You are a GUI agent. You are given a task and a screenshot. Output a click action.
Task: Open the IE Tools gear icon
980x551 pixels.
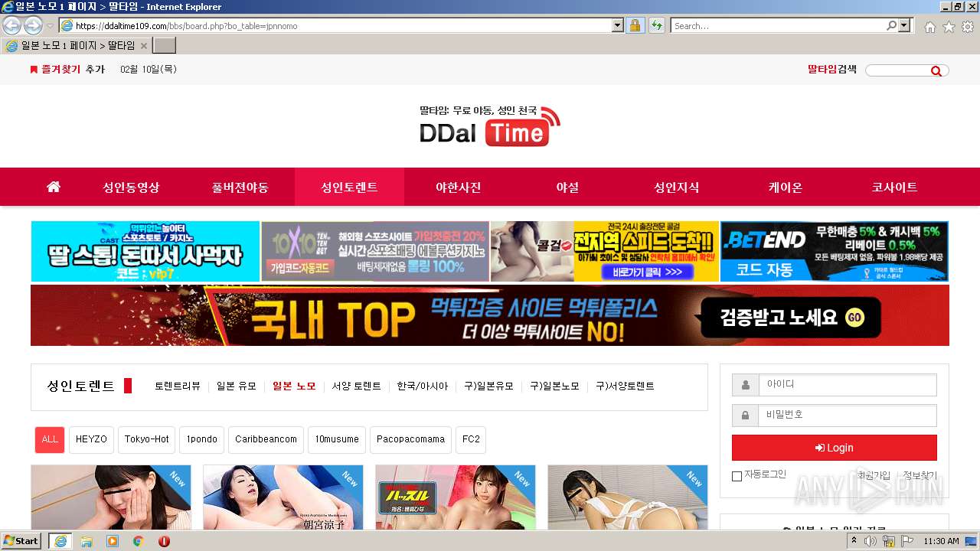click(x=968, y=27)
